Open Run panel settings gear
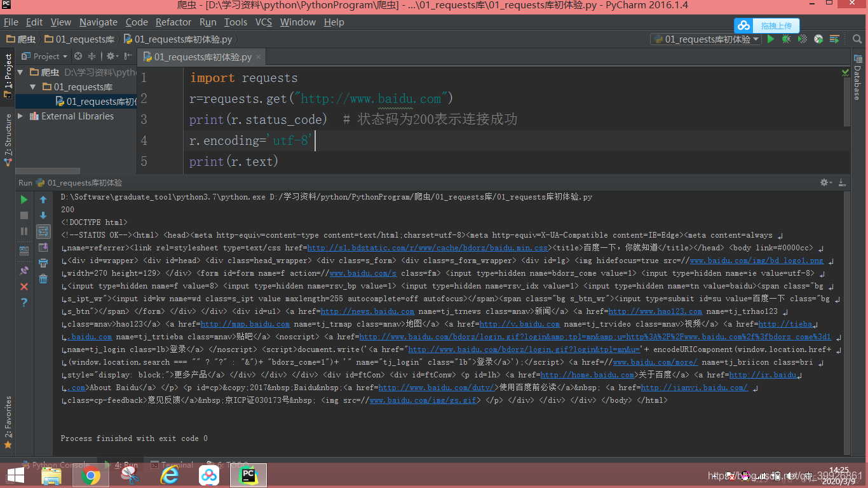The image size is (868, 488). tap(825, 182)
